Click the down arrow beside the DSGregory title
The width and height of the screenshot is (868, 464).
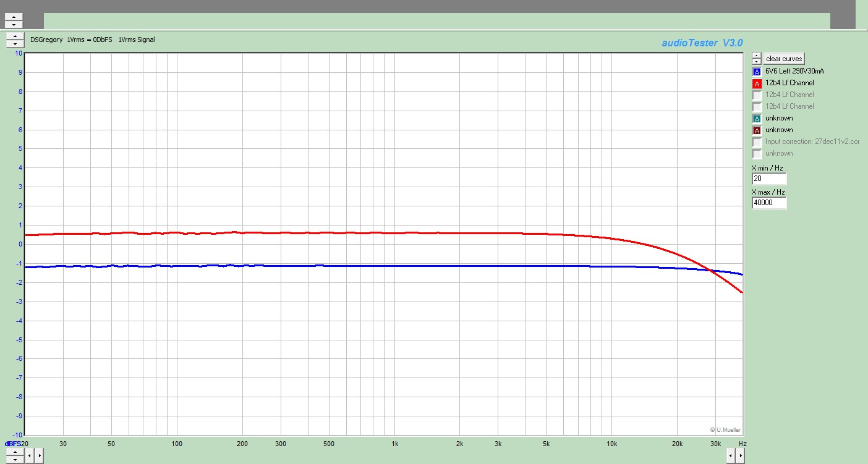pos(14,43)
